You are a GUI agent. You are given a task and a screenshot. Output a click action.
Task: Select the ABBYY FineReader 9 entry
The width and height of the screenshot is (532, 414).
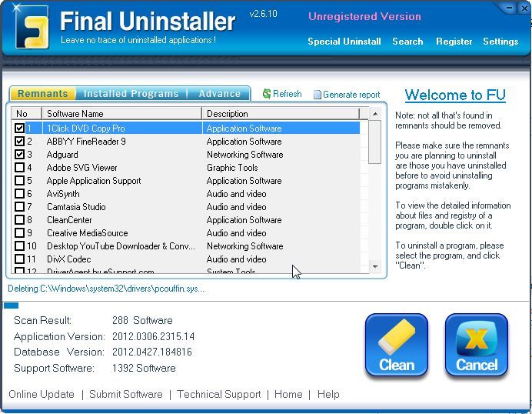pos(185,142)
